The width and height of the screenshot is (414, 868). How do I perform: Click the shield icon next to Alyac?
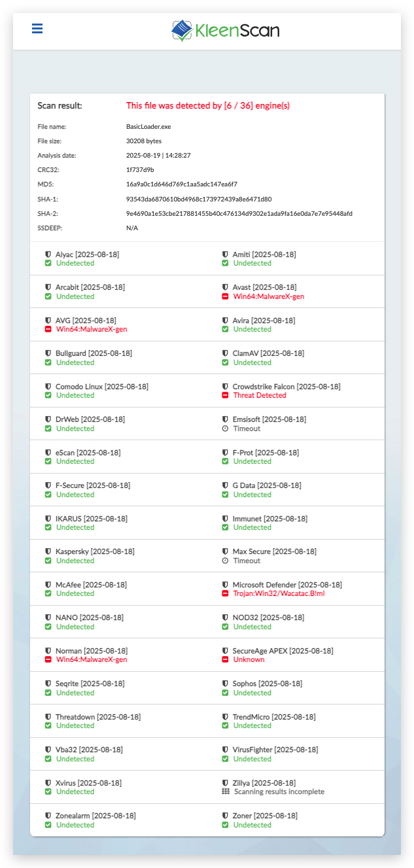pyautogui.click(x=48, y=254)
